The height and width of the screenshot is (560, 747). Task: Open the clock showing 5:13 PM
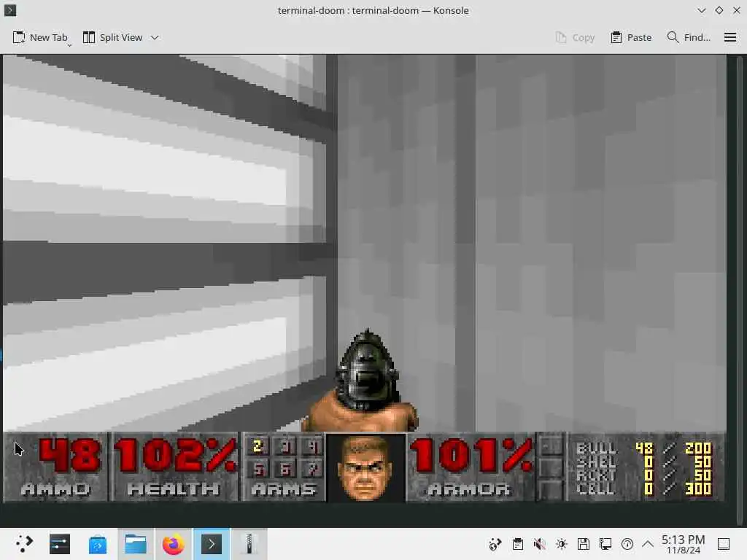(x=683, y=544)
